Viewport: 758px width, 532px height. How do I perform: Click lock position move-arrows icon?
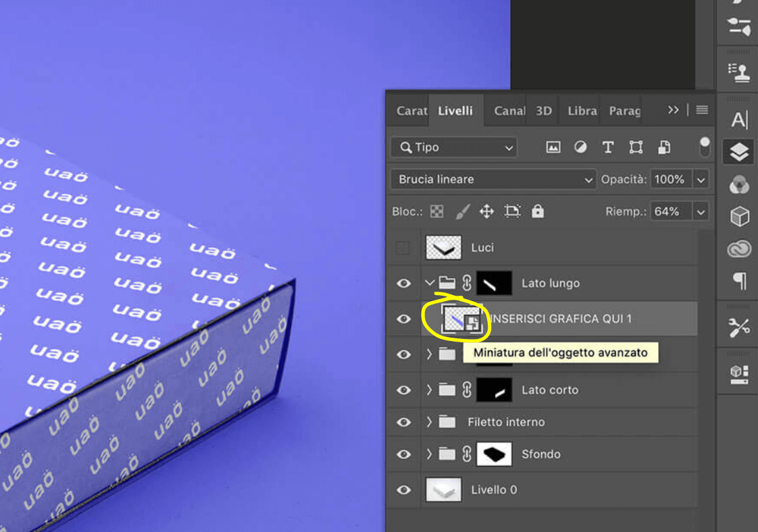click(x=486, y=212)
